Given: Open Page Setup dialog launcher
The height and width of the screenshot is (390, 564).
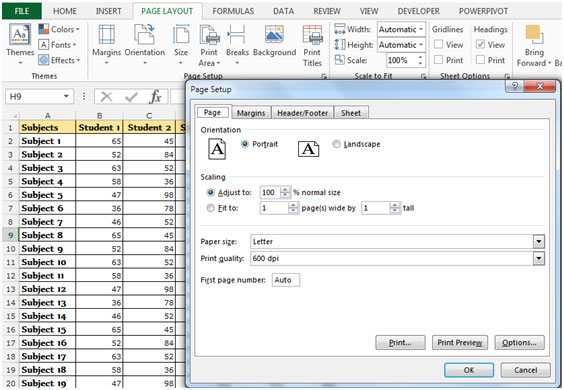Looking at the screenshot, I should pos(324,76).
